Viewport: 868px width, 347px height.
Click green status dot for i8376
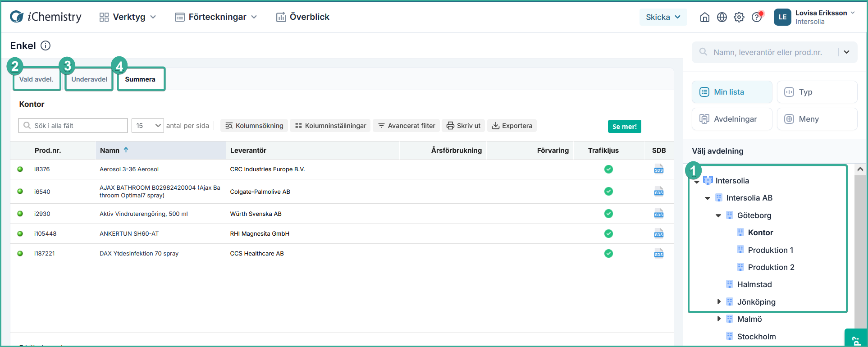pos(20,169)
